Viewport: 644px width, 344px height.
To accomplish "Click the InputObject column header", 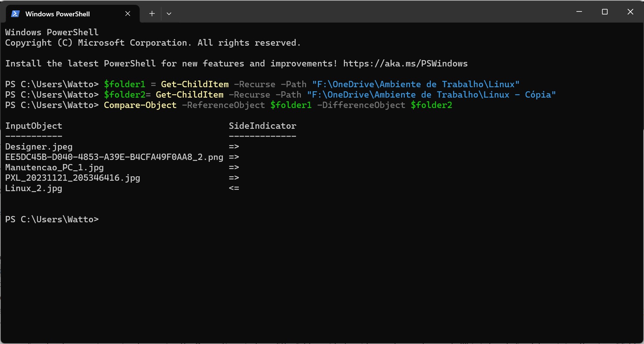I will click(33, 126).
